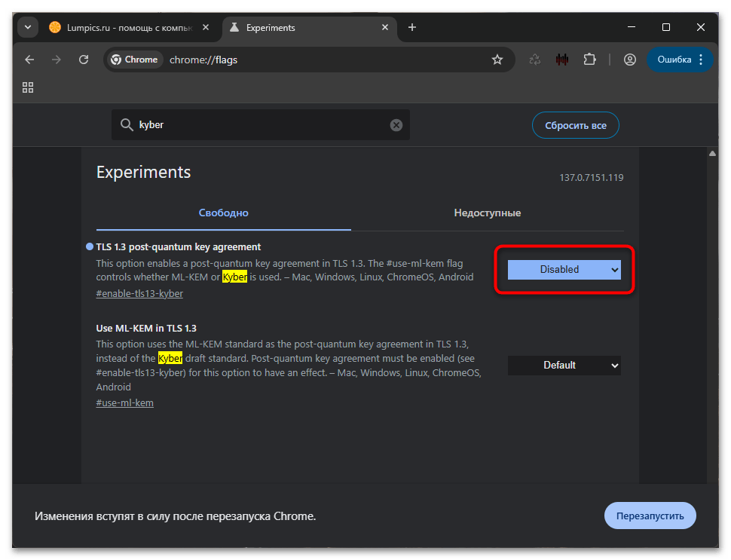Open the Extensions puzzle icon
731x560 pixels.
pos(590,60)
